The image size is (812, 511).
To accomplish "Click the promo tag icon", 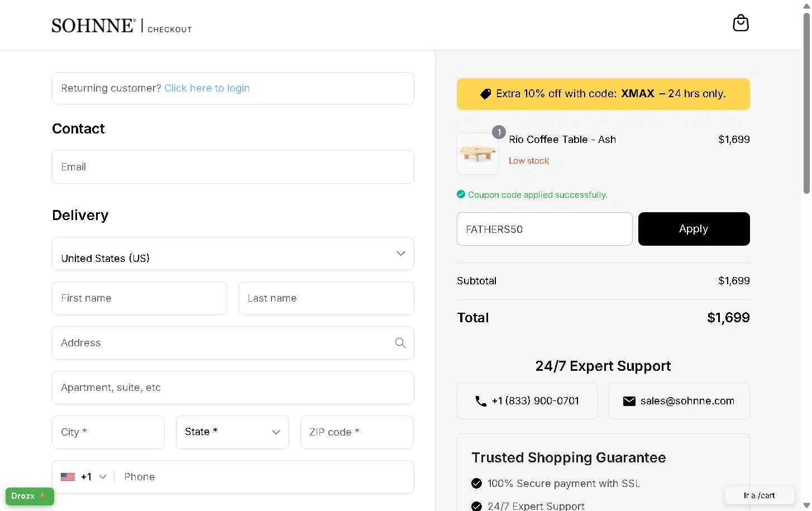I will (x=486, y=94).
